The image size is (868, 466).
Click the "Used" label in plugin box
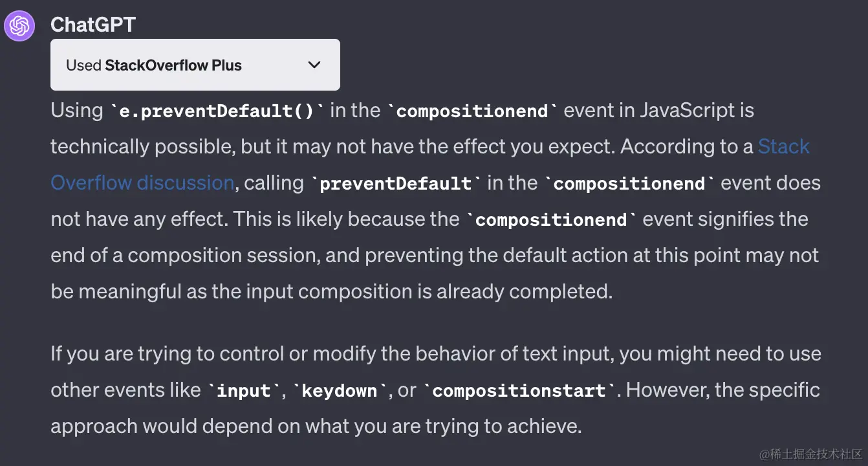[83, 65]
